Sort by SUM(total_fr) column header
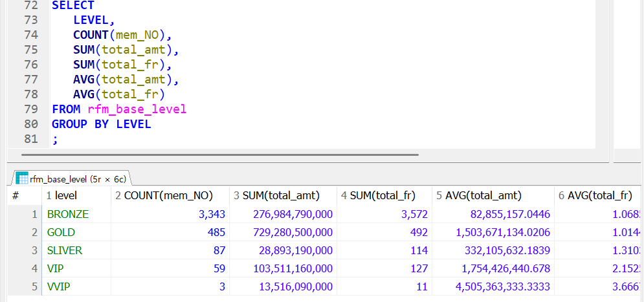Viewport: 644px width, 302px height. coord(384,196)
